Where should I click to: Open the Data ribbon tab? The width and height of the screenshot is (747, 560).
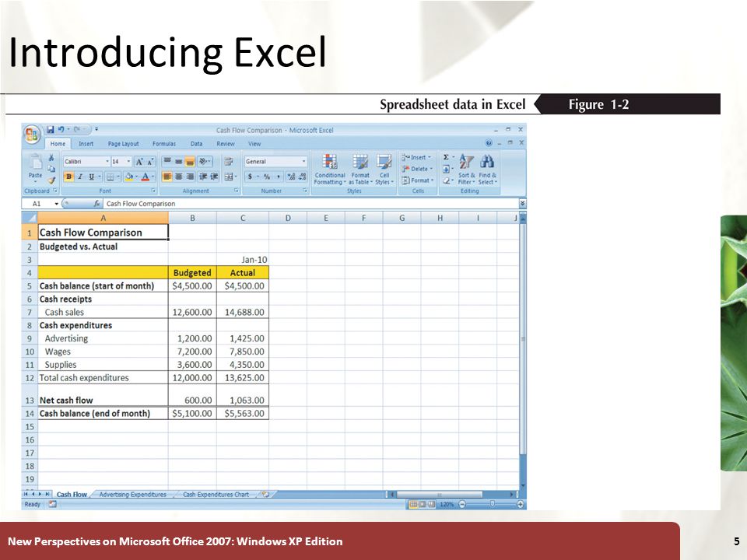point(196,144)
